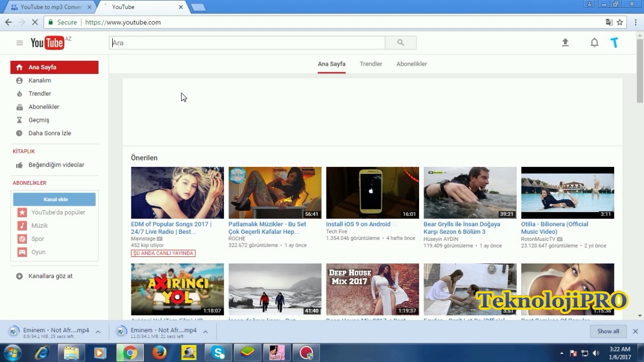
Task: Open Geçmiş history in the sidebar
Action: (39, 120)
